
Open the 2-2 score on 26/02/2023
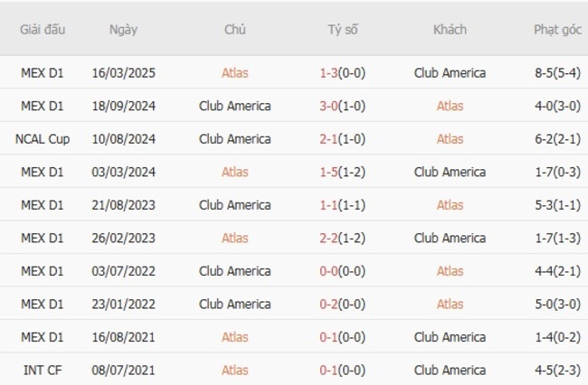[328, 238]
